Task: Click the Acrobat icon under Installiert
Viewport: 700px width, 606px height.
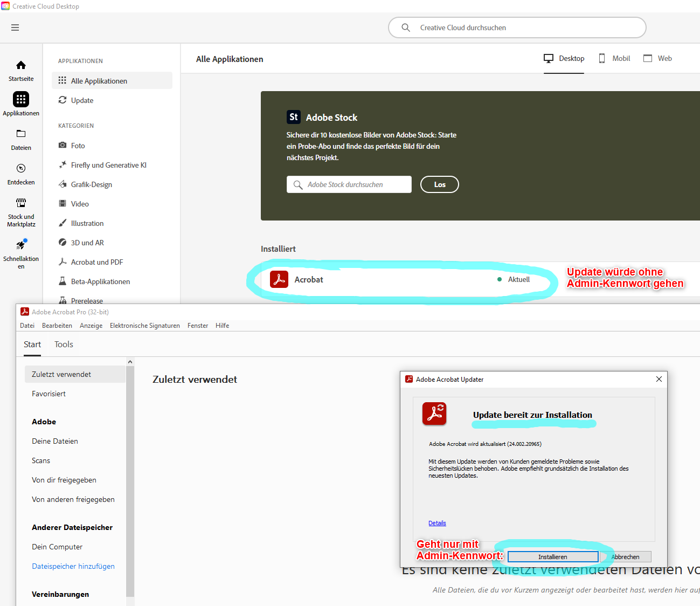Action: pyautogui.click(x=279, y=279)
